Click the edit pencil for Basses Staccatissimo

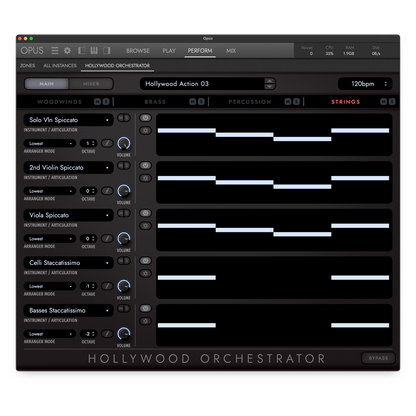(107, 334)
